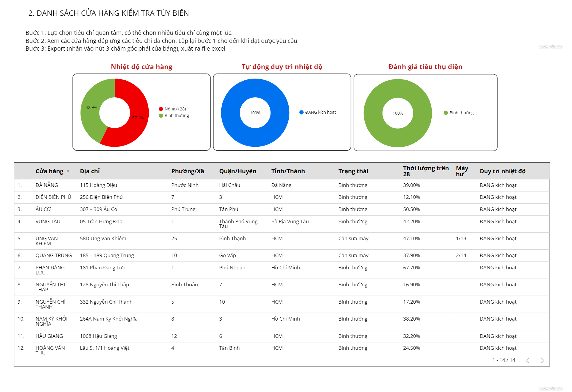Go to the previous table page arrow

(527, 360)
